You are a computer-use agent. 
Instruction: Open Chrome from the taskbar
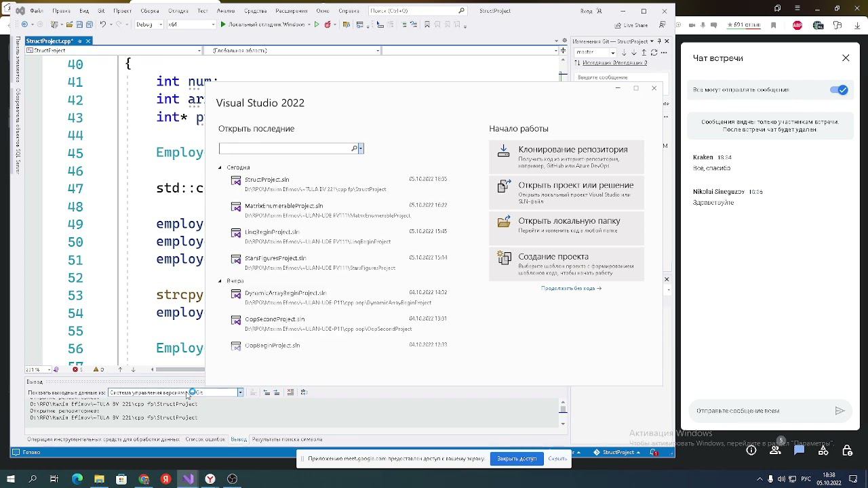(x=144, y=479)
